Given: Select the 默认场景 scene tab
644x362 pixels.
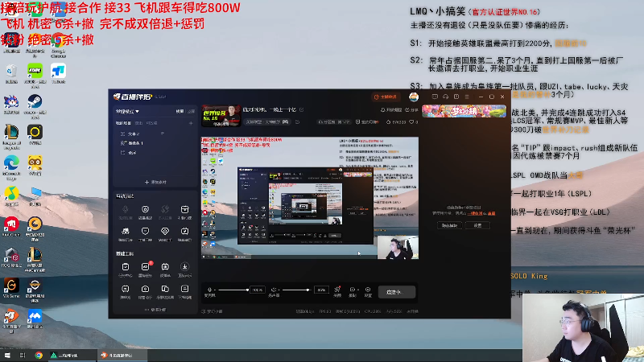Looking at the screenshot, I should (x=123, y=123).
